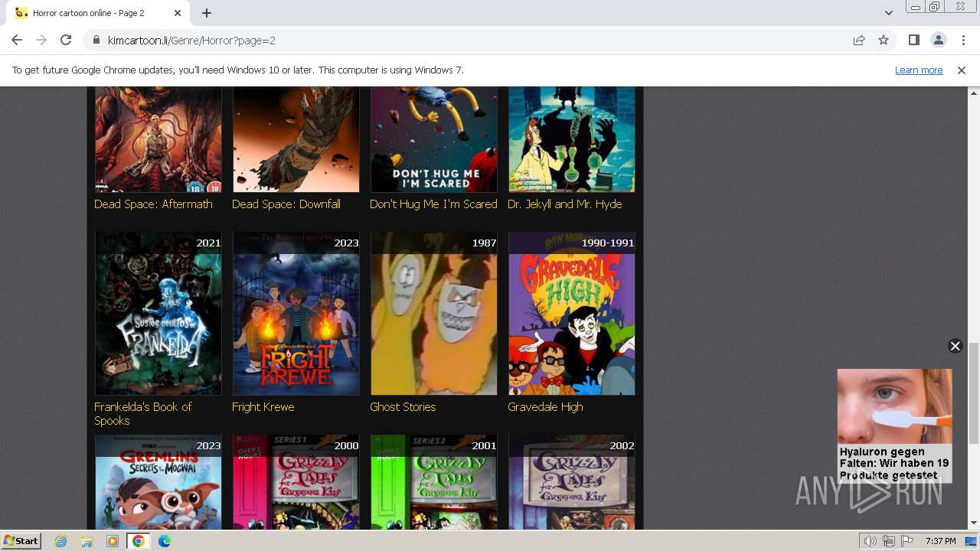The width and height of the screenshot is (980, 551).
Task: Open Ghost Stories title link
Action: [403, 407]
